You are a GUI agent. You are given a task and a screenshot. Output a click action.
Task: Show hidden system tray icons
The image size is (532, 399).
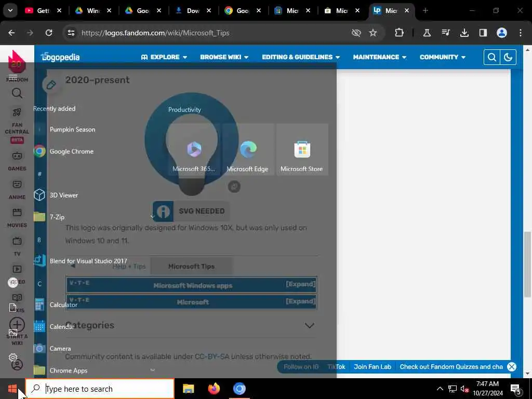[x=440, y=389]
